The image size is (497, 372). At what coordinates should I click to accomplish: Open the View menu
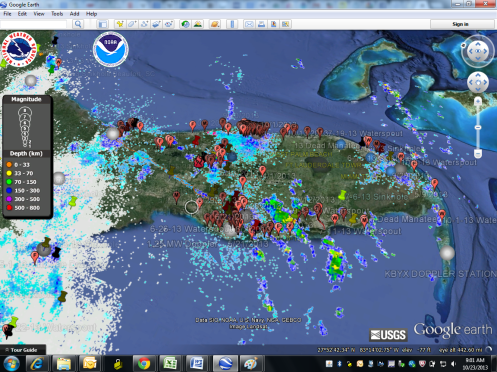[x=39, y=14]
